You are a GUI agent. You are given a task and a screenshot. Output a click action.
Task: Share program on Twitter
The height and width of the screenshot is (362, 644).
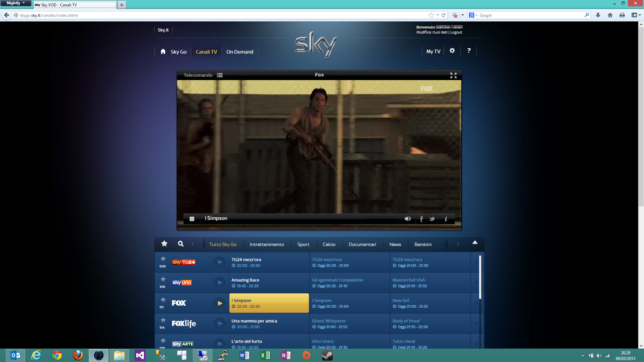tap(432, 219)
